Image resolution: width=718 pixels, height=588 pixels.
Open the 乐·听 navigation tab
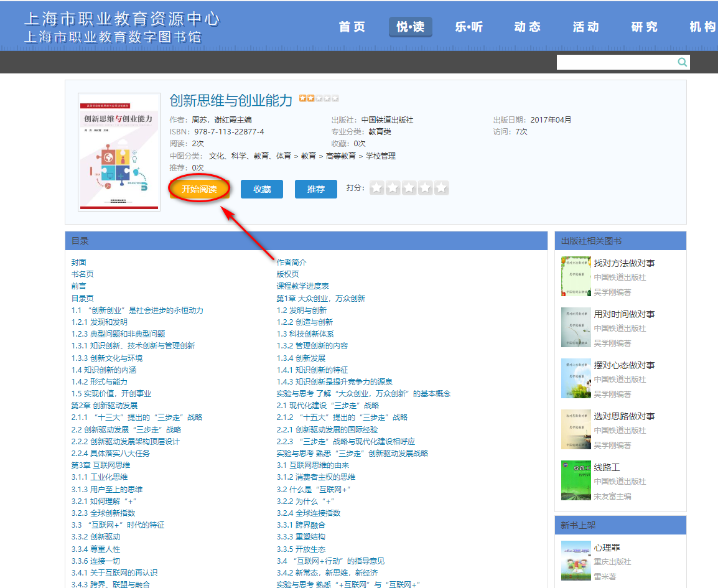(x=469, y=27)
